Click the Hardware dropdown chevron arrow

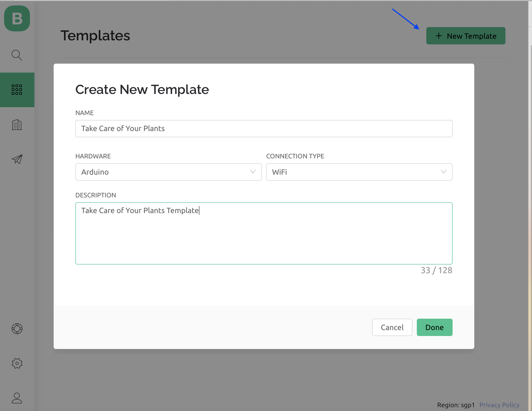click(253, 172)
